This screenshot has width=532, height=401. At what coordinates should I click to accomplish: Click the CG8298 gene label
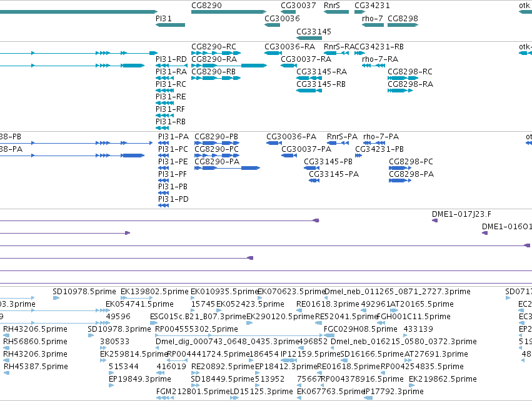point(403,19)
